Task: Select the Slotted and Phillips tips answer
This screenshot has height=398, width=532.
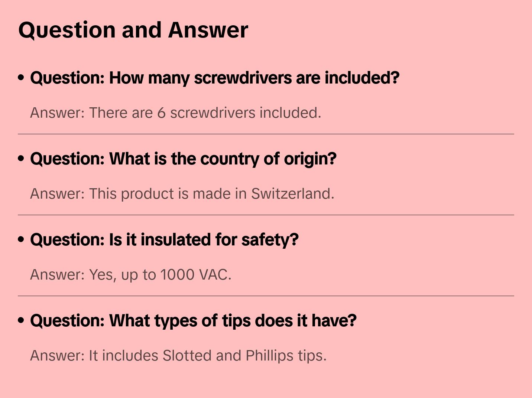Action: (x=178, y=356)
